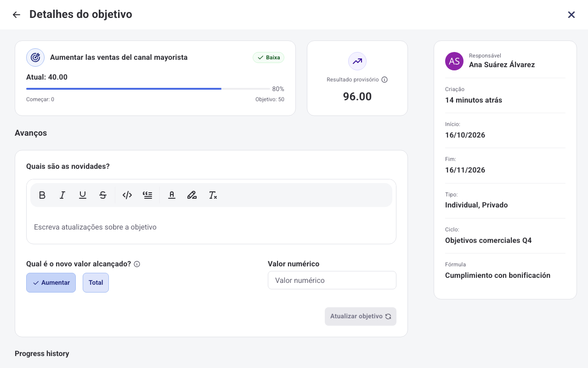Click the Baixa status badge
Image resolution: width=588 pixels, height=368 pixels.
(x=269, y=57)
